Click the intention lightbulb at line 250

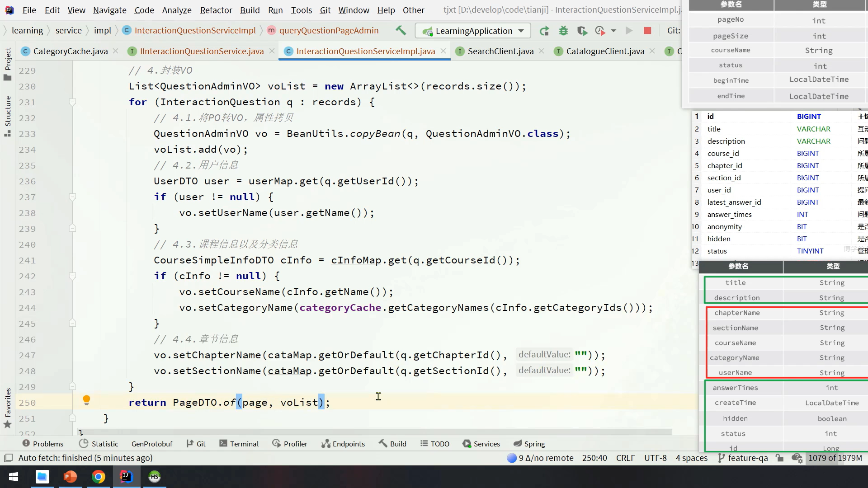coord(86,400)
